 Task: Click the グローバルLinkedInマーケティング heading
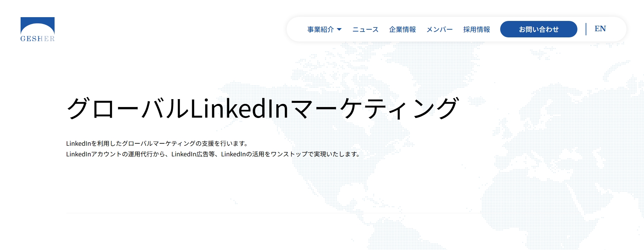tap(263, 108)
